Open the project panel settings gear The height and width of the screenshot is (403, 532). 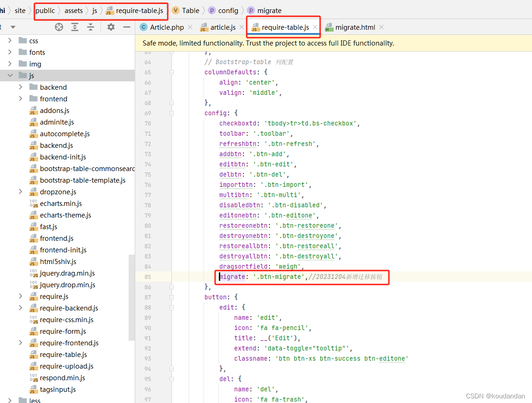pos(111,27)
